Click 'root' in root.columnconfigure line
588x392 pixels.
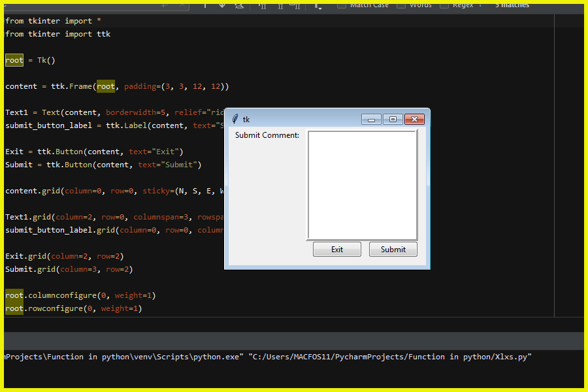(14, 295)
